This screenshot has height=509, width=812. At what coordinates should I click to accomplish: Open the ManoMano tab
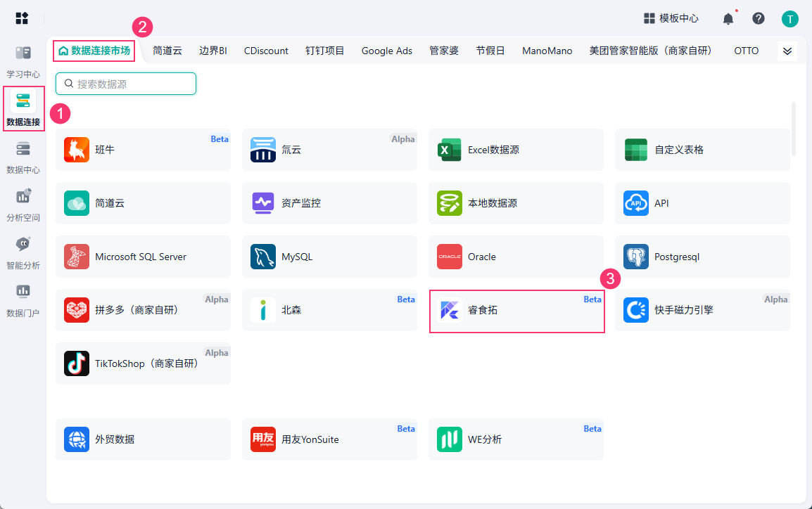(547, 51)
